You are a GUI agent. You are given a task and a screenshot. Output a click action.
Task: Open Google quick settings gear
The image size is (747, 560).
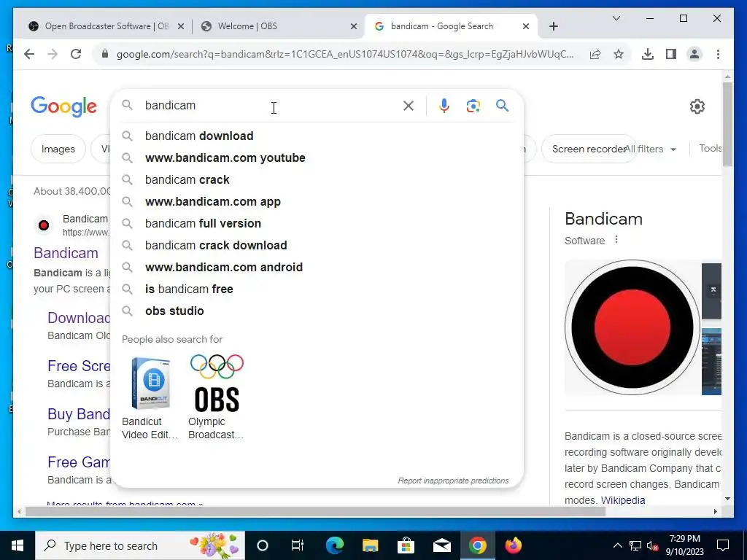coord(697,106)
